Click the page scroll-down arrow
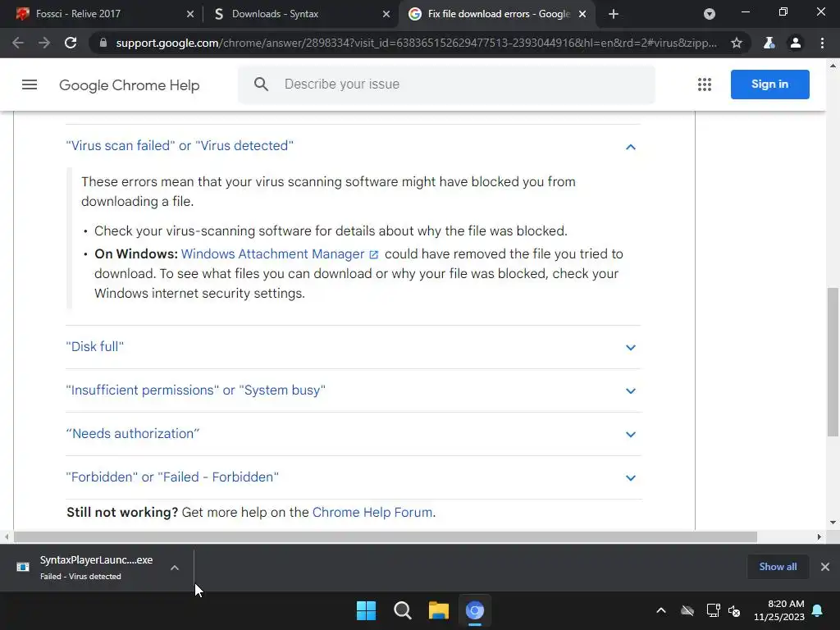The image size is (840, 630). coord(833,523)
